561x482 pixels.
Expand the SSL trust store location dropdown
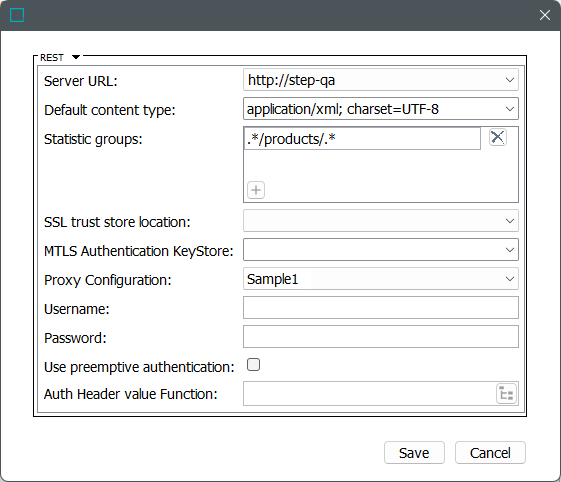click(510, 221)
